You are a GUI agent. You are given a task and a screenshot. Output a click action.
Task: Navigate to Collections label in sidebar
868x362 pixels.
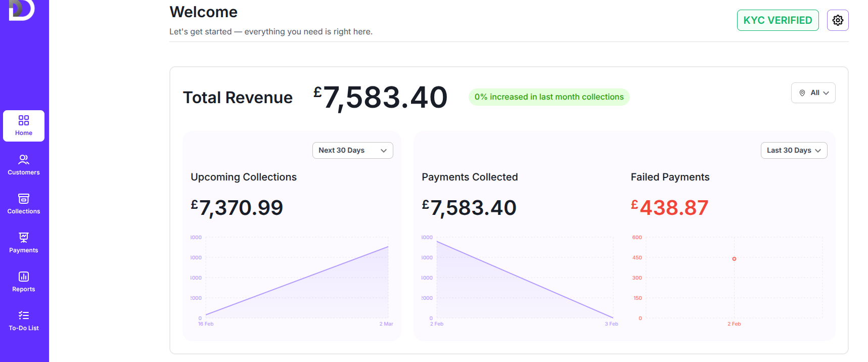tap(24, 211)
